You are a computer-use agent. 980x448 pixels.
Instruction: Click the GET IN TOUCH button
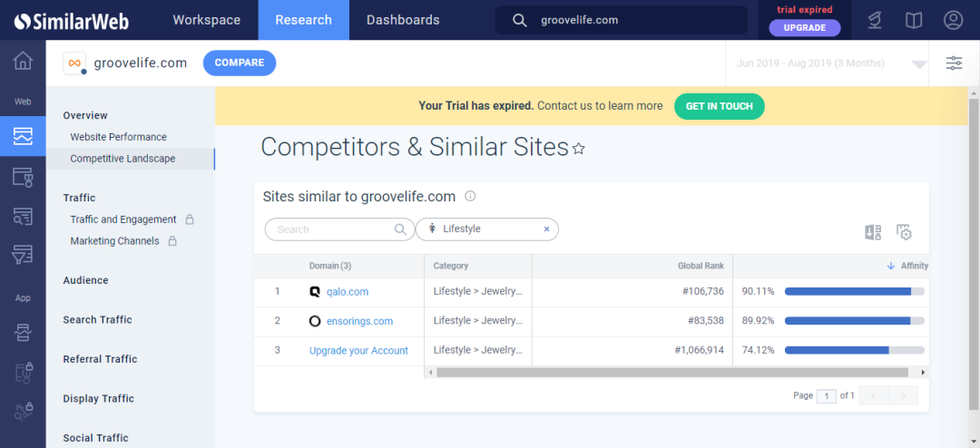(x=719, y=106)
